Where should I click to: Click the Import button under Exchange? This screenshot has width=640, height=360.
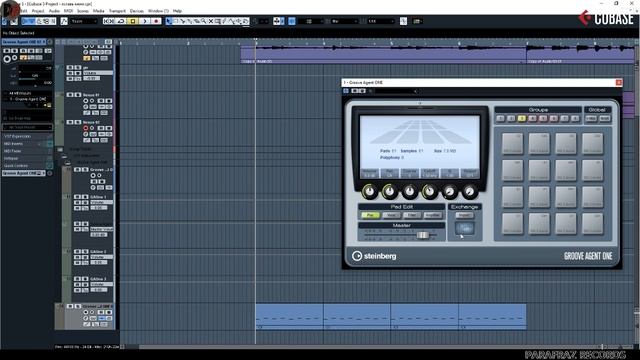coord(464,215)
